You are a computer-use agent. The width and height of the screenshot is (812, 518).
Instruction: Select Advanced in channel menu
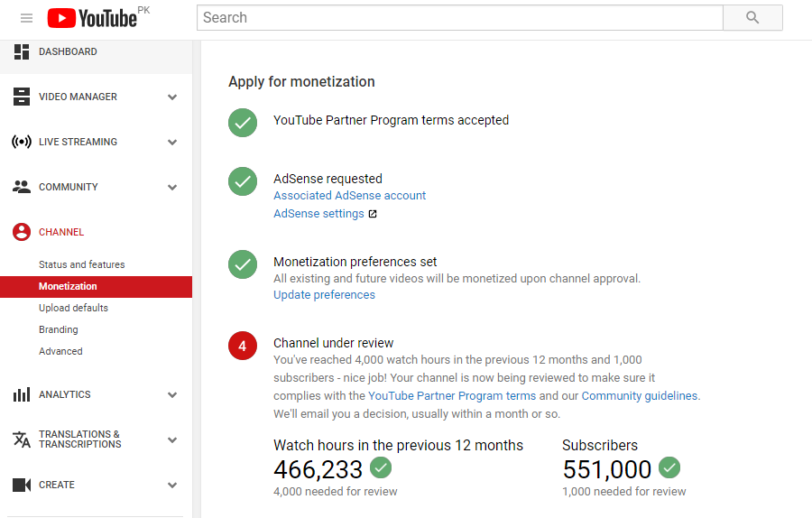[x=60, y=351]
